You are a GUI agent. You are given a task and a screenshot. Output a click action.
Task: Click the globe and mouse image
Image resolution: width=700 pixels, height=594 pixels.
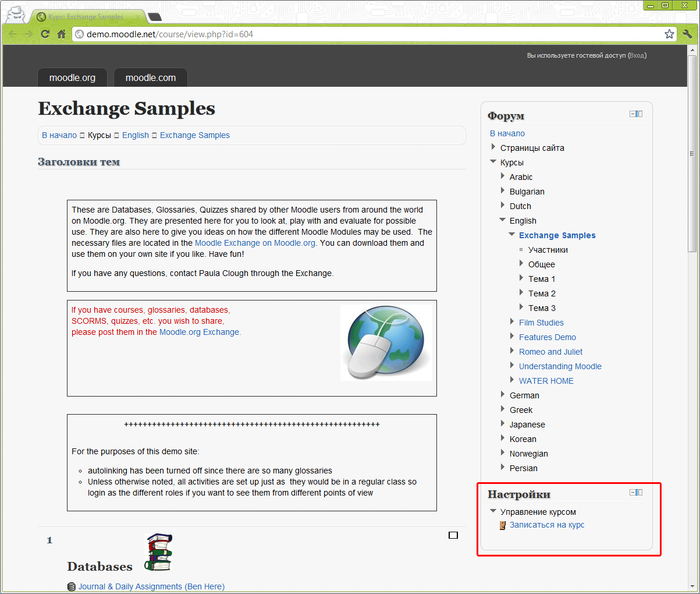click(x=386, y=342)
